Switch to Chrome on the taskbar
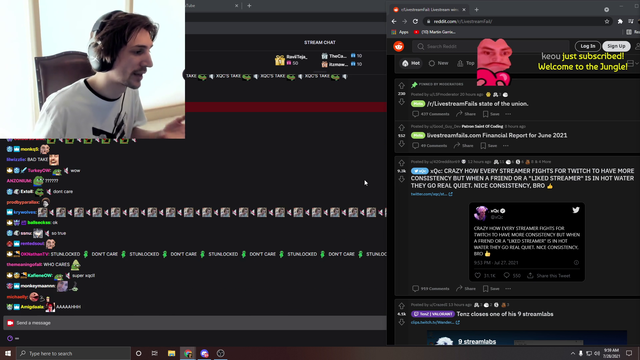 [x=188, y=353]
